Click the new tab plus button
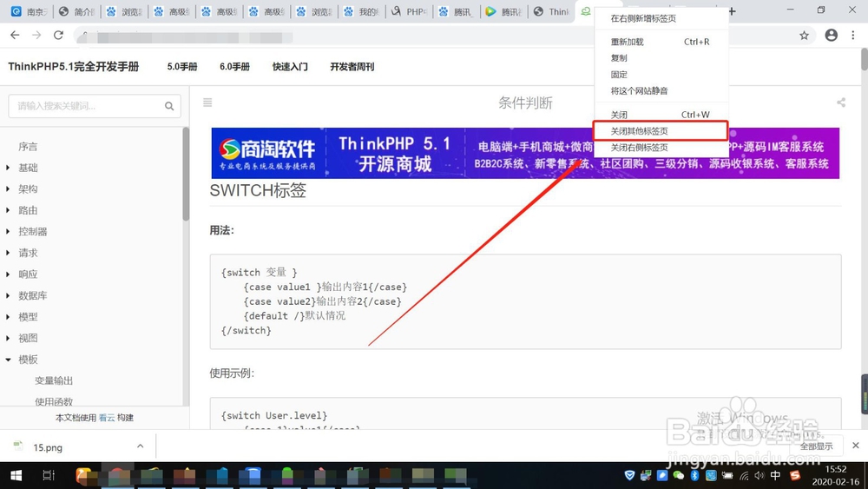868x489 pixels. pos(733,11)
